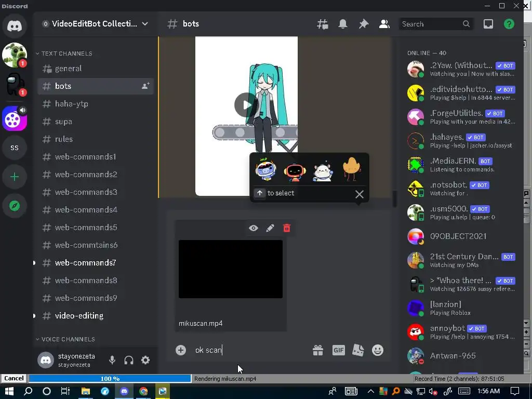Open Windows taskbar search

point(28,391)
